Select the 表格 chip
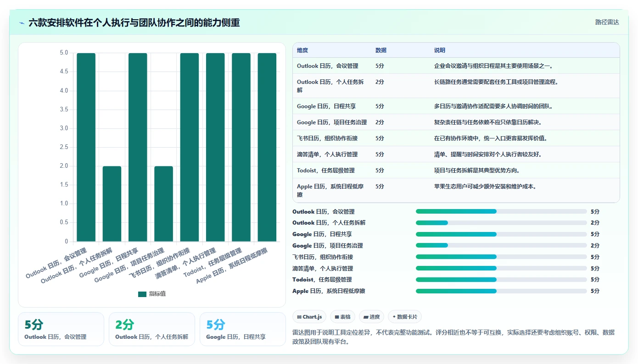 coord(342,317)
